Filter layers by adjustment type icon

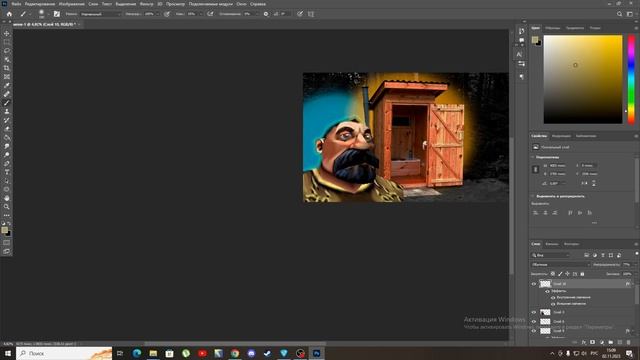coord(595,255)
